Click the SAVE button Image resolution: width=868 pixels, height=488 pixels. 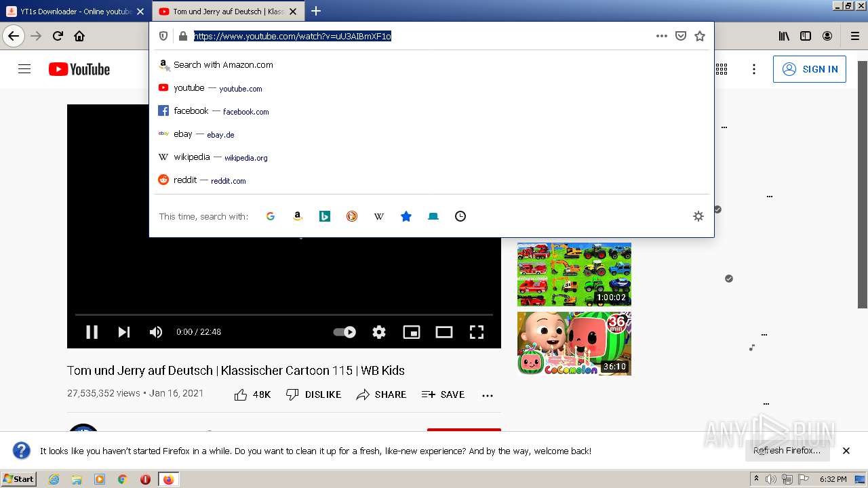(443, 394)
